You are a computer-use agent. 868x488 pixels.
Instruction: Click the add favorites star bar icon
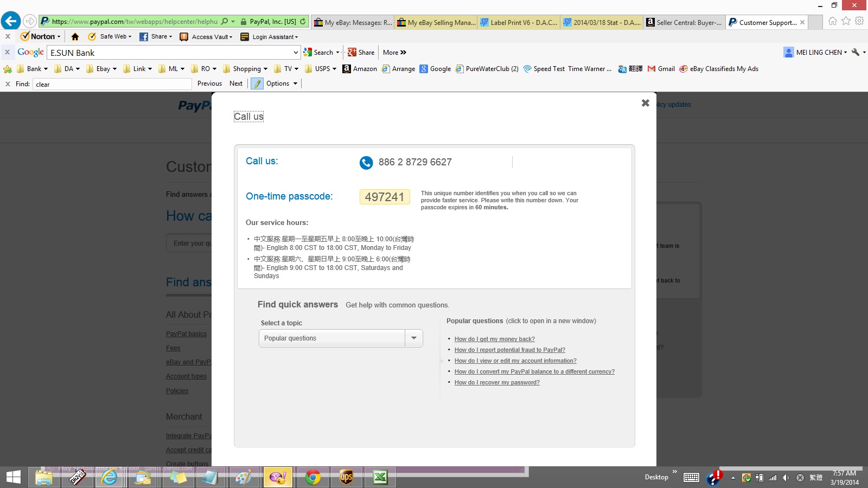coord(8,69)
